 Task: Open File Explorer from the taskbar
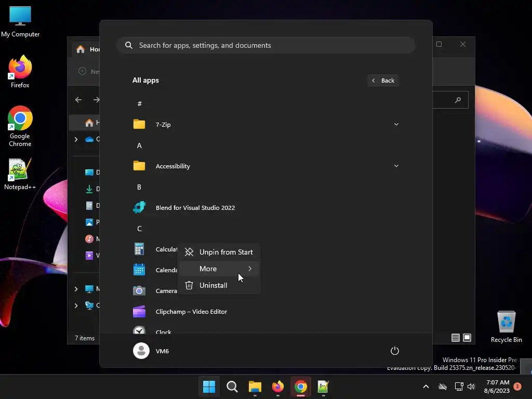pyautogui.click(x=255, y=387)
